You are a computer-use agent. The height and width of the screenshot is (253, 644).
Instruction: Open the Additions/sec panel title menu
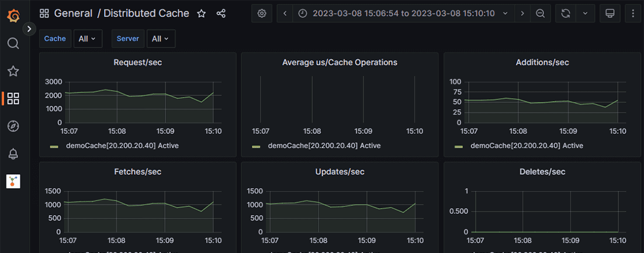[542, 63]
